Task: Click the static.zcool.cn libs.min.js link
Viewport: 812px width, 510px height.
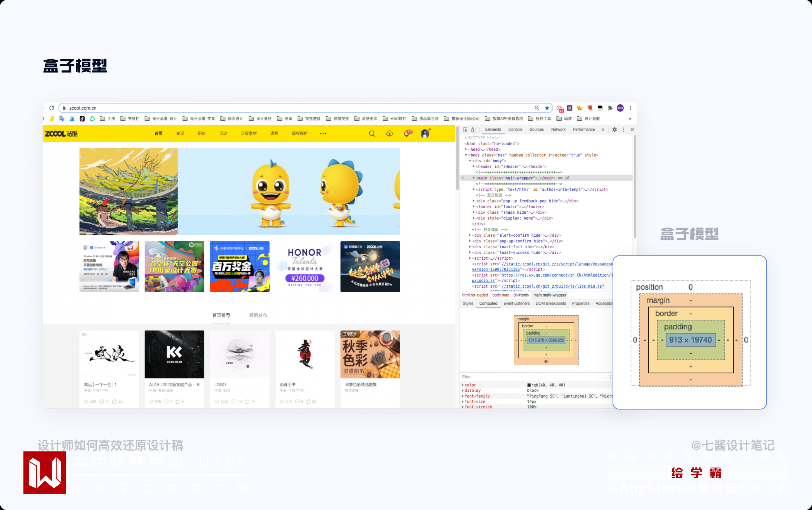Action: coord(552,287)
